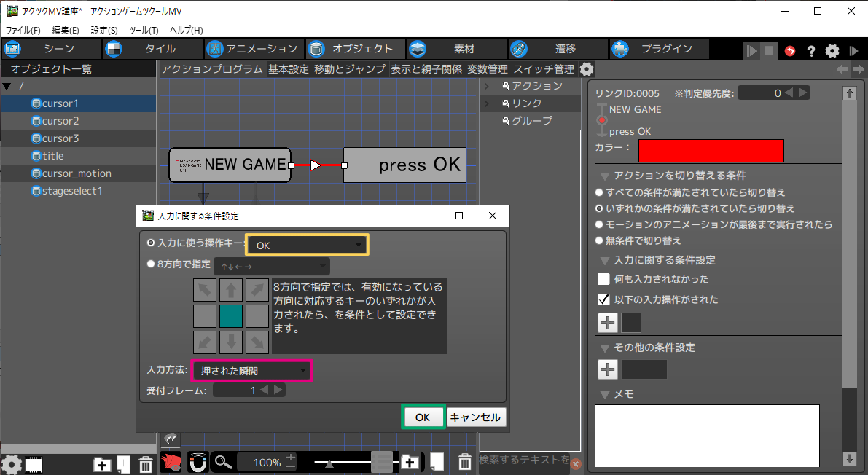Delete object with left panel trash icon
Screen dimensions: 868x475
pos(145,463)
